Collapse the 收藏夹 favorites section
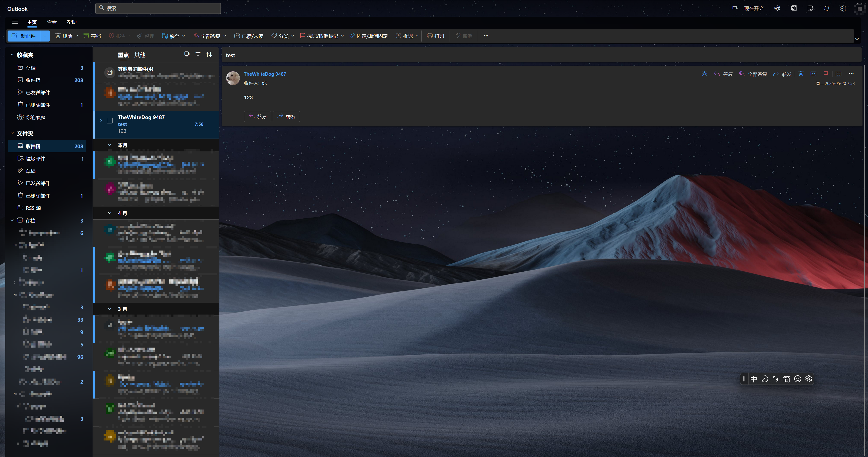868x457 pixels. click(x=12, y=55)
